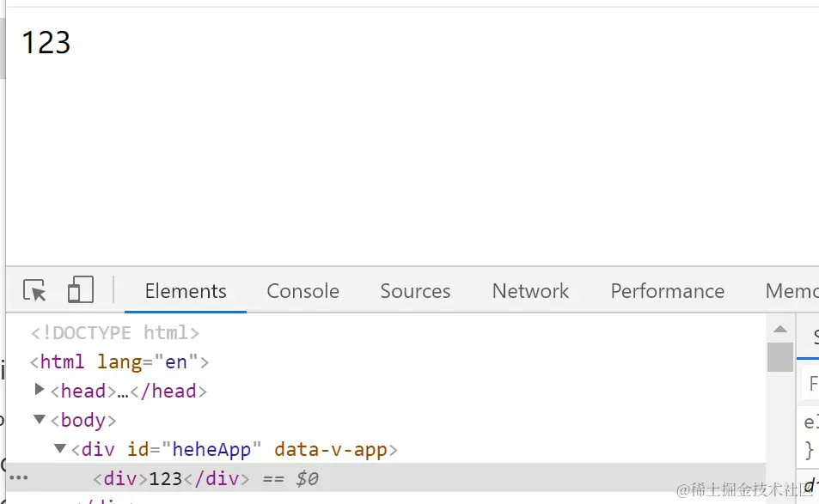The height and width of the screenshot is (504, 819).
Task: Toggle the device toolbar icon
Action: point(81,289)
